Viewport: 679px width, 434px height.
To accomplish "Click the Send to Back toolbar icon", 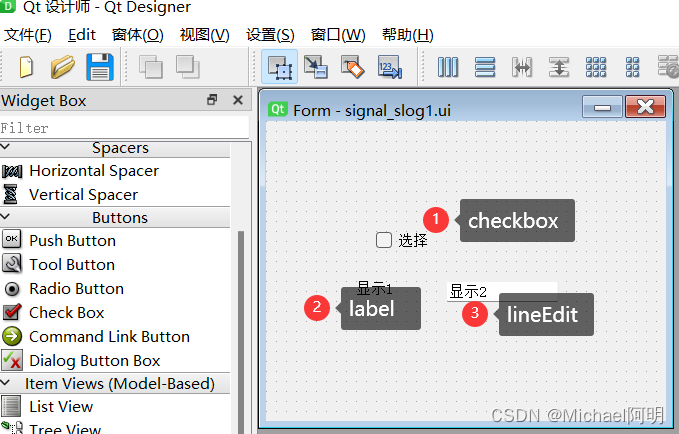I will [150, 67].
